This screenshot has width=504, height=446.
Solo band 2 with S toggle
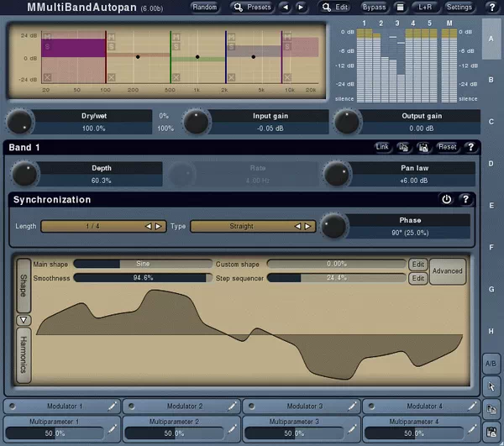click(111, 46)
